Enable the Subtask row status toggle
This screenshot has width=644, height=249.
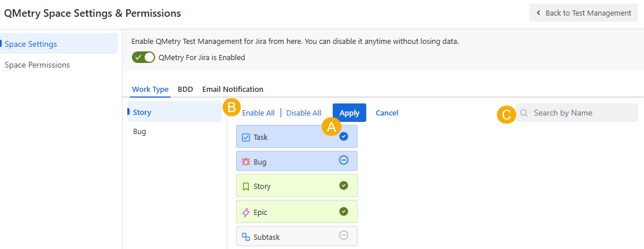tap(344, 235)
